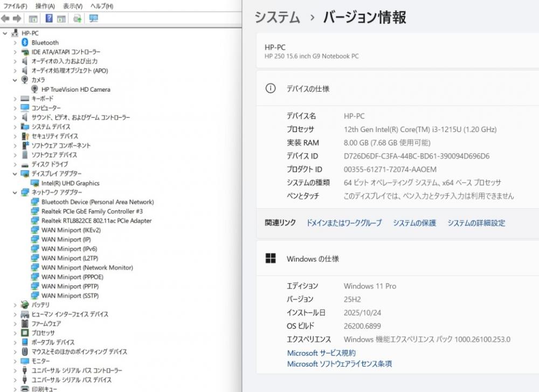Viewport: 539px width, 392px height.
Task: Click the セキュリティ デバイス category icon
Action: 25,136
